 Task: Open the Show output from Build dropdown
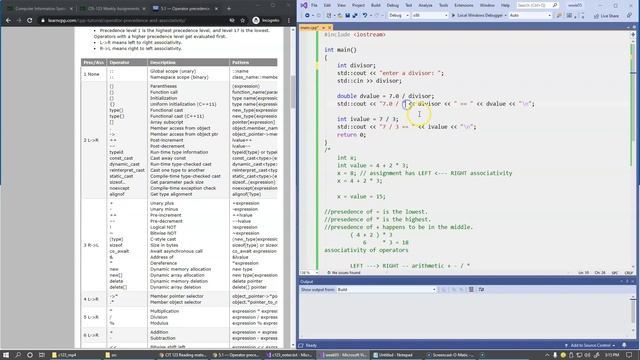386,289
